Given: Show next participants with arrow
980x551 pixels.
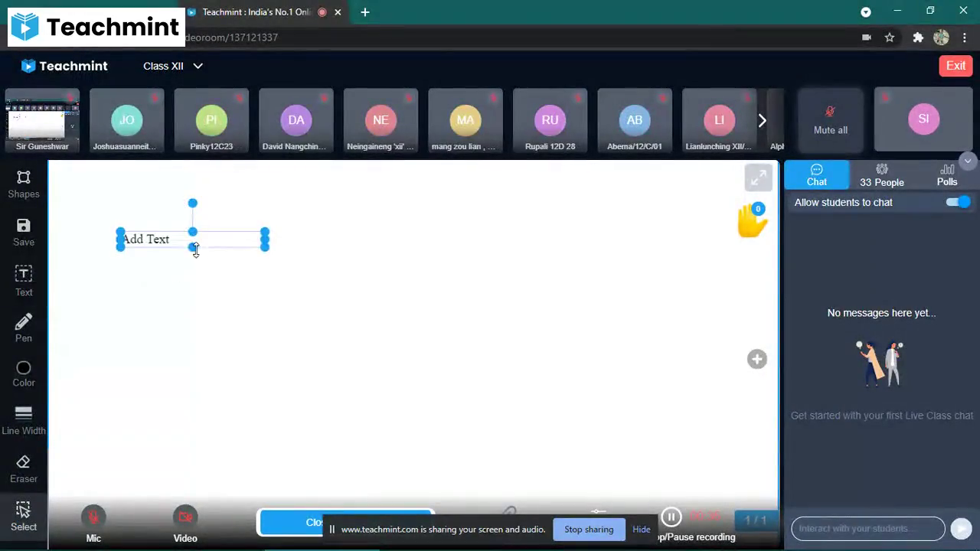Looking at the screenshot, I should [x=762, y=120].
